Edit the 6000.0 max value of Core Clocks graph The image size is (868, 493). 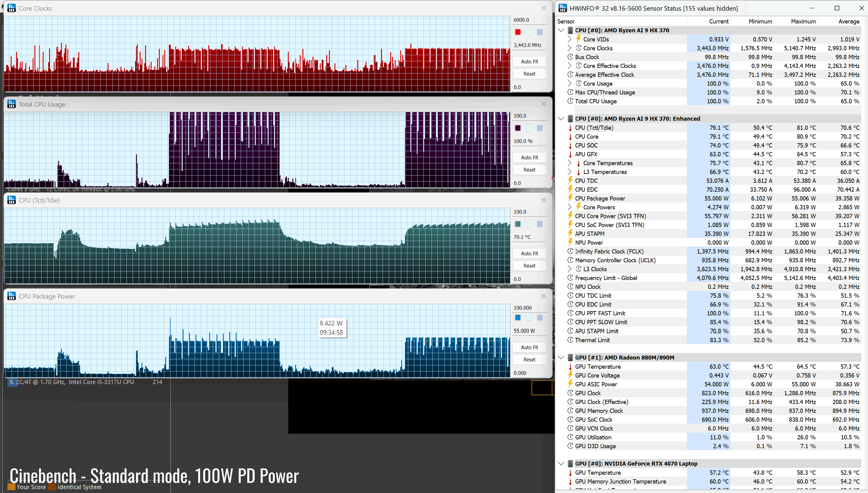point(529,20)
